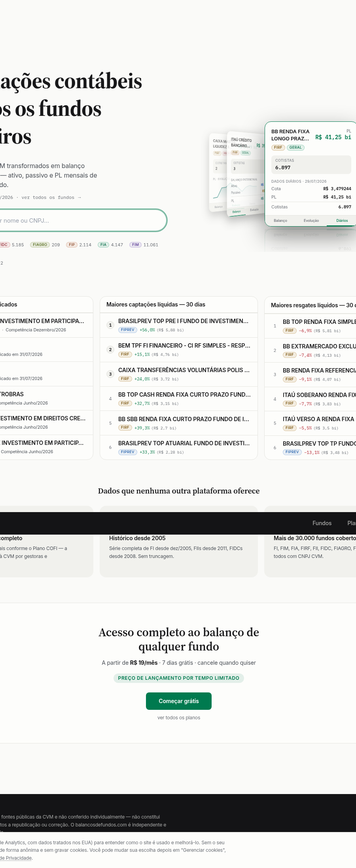356x868 pixels.
Task: Click FIPREV badge under BRASILPREV TOP ATUARIAL
Action: pos(128,452)
